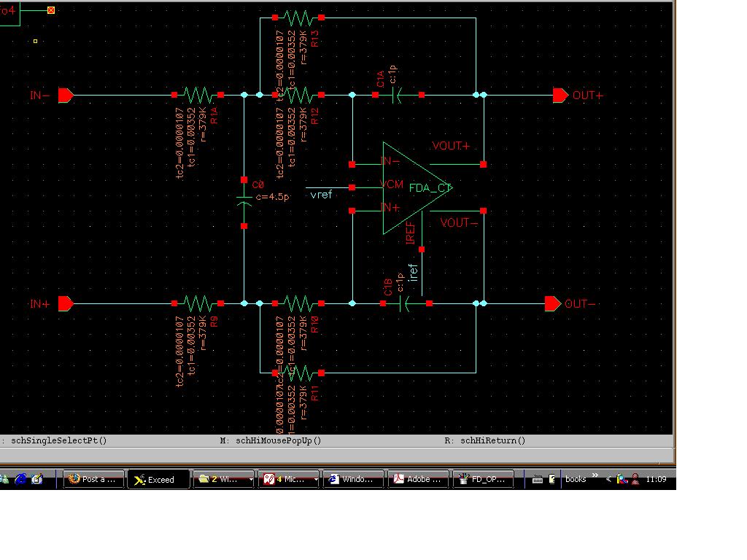This screenshot has width=747, height=560.
Task: Open the Adobe taskbar window
Action: point(418,480)
